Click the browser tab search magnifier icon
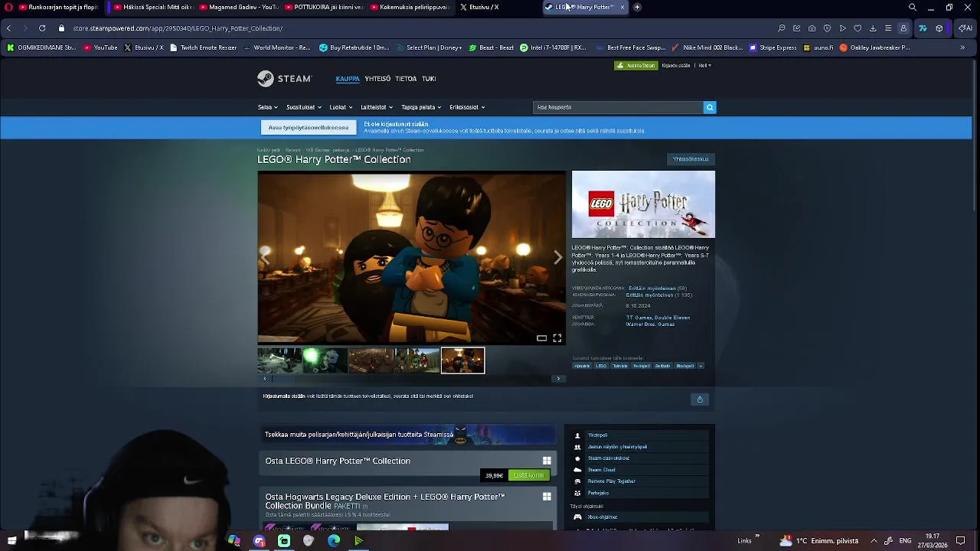 tap(913, 7)
